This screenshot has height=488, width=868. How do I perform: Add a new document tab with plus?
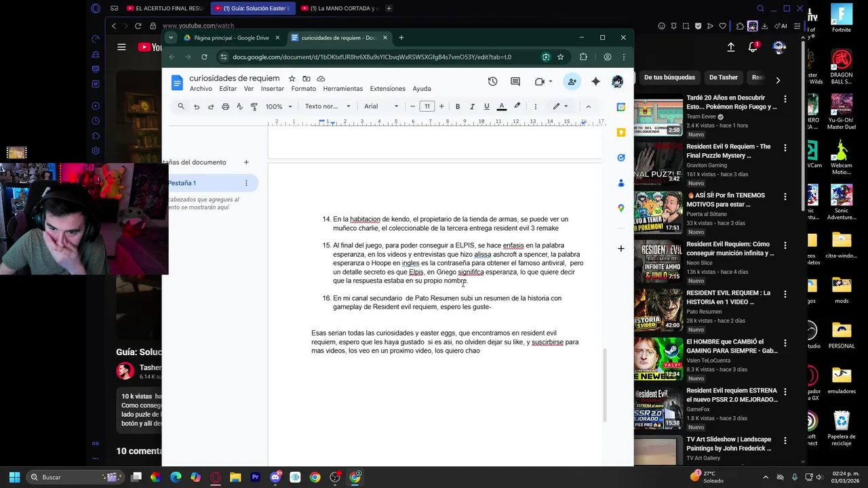(246, 162)
